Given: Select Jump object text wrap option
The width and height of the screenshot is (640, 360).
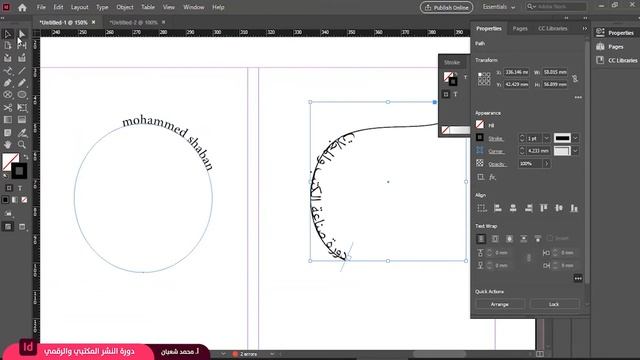Looking at the screenshot, I should tap(524, 238).
